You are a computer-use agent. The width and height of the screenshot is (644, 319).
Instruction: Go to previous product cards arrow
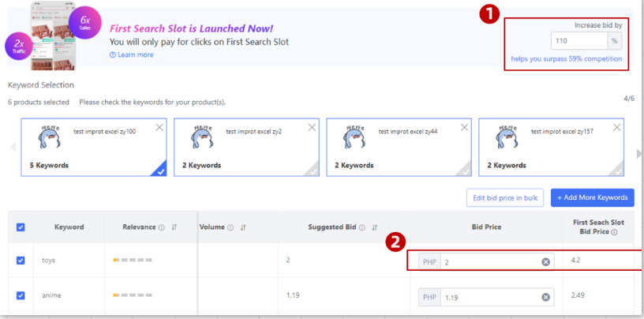[12, 148]
